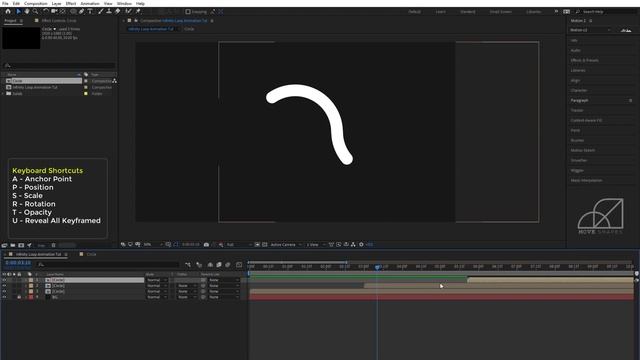This screenshot has height=360, width=640.
Task: Hide the BG layer with eye toggle
Action: coord(4,297)
